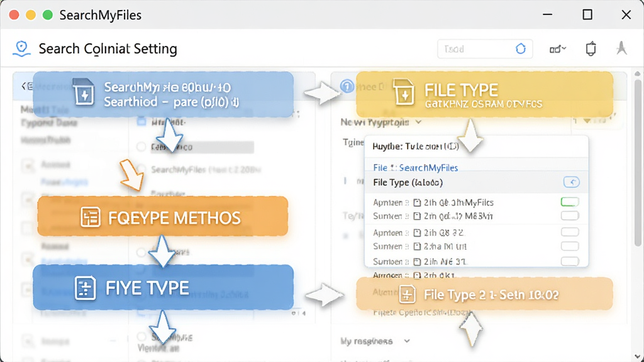Expand the 'Nowi Tyyptopis' dropdown chevron
The height and width of the screenshot is (362, 644).
click(x=418, y=122)
